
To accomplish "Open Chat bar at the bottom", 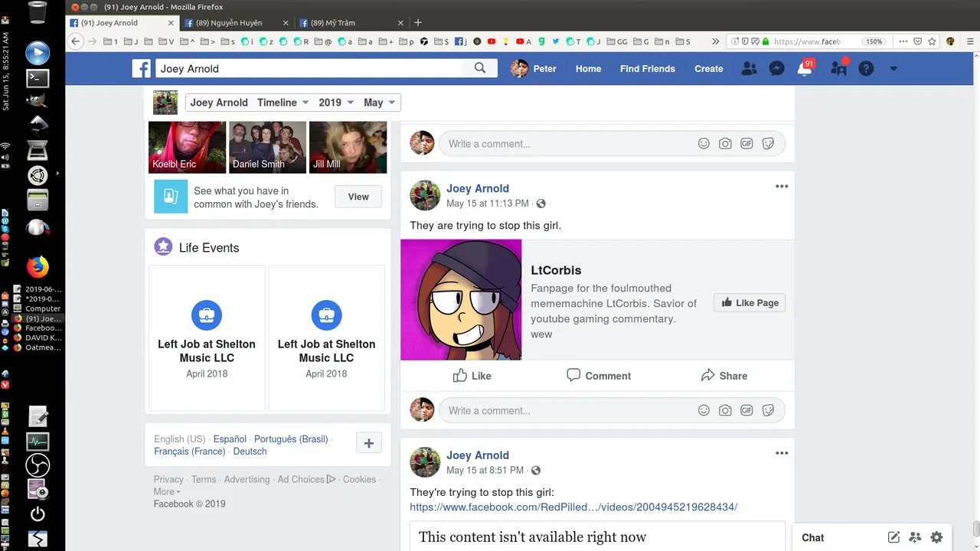I will [812, 538].
